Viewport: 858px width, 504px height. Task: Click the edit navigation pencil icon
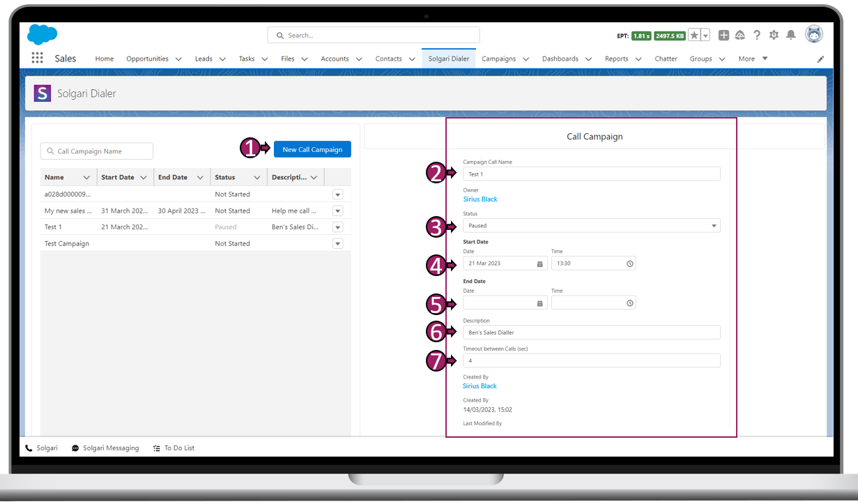pos(820,59)
